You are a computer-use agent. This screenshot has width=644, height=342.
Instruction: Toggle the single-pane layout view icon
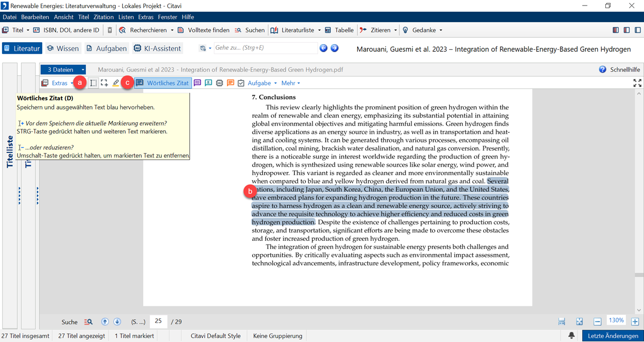(637, 30)
